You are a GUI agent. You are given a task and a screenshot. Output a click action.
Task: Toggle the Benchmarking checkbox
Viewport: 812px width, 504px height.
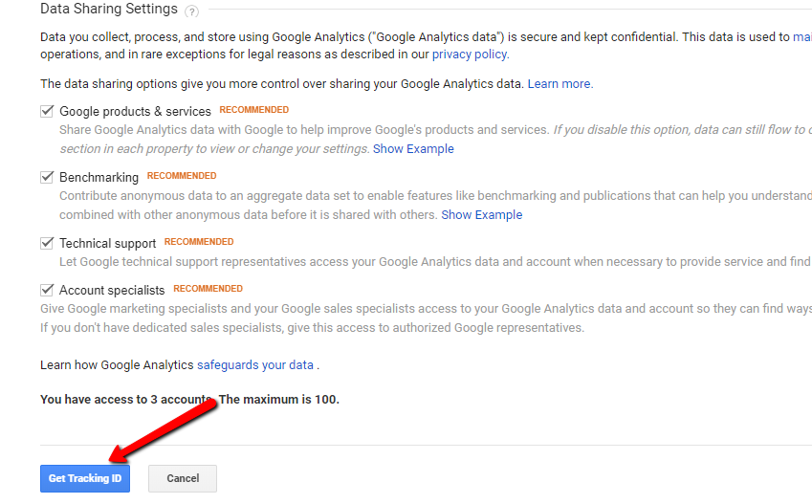click(x=47, y=177)
